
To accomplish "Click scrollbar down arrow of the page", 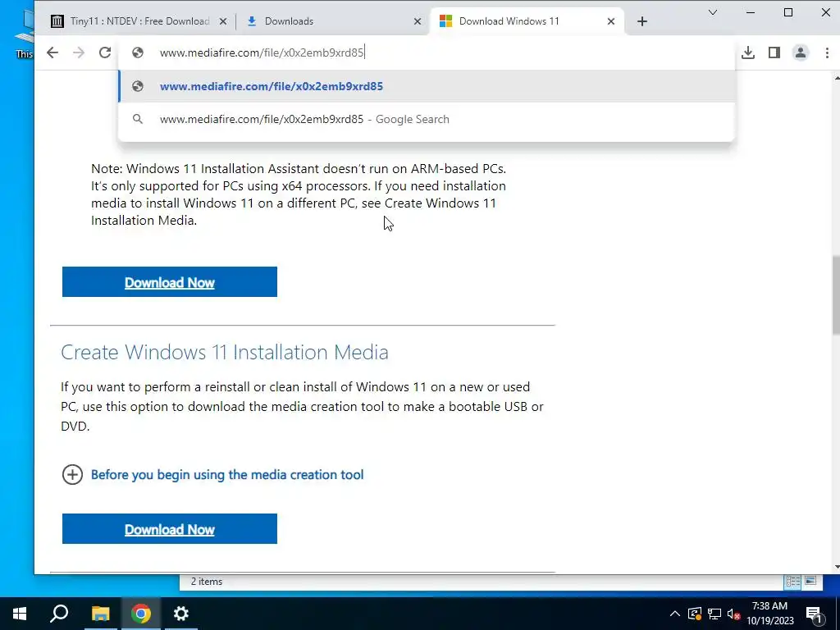I will pos(836,568).
